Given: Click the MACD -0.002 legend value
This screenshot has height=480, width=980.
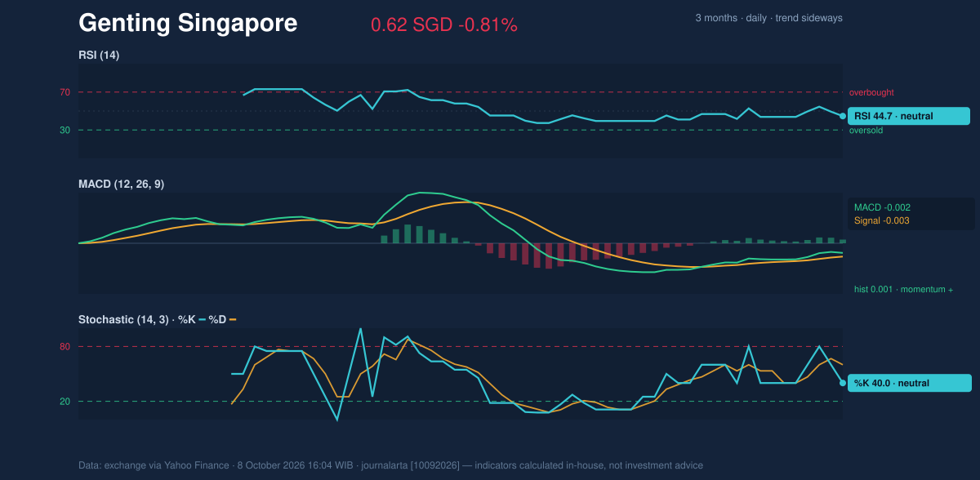Looking at the screenshot, I should (x=883, y=207).
